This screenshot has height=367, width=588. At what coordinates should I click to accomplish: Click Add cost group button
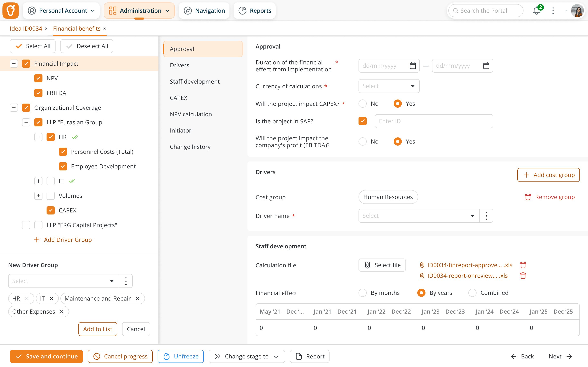548,175
